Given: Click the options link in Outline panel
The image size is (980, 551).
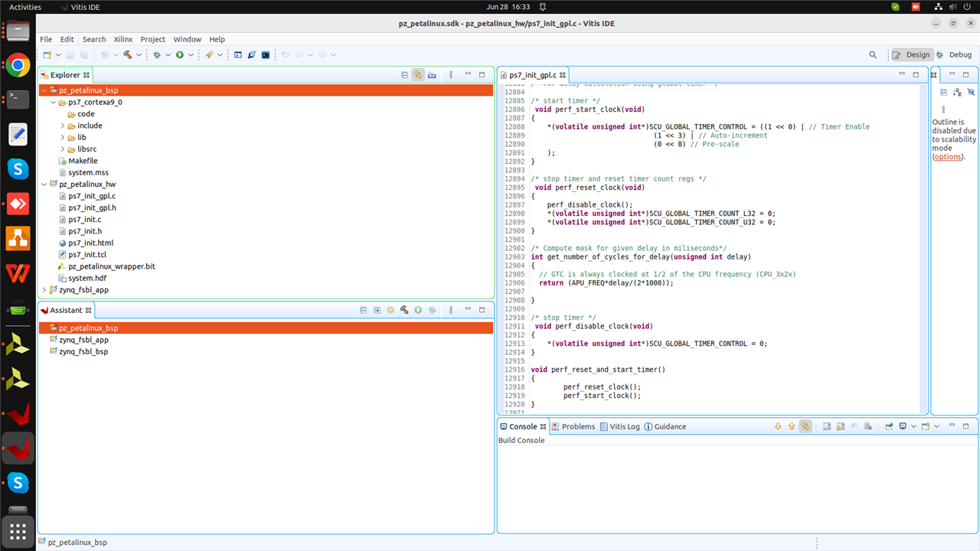Looking at the screenshot, I should [x=947, y=156].
